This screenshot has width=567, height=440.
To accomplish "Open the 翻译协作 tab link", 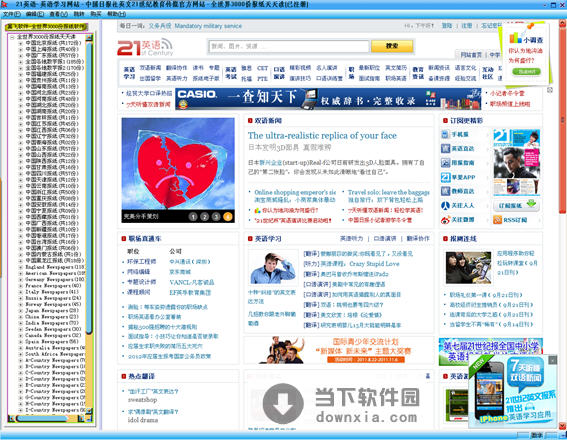I will [x=418, y=239].
